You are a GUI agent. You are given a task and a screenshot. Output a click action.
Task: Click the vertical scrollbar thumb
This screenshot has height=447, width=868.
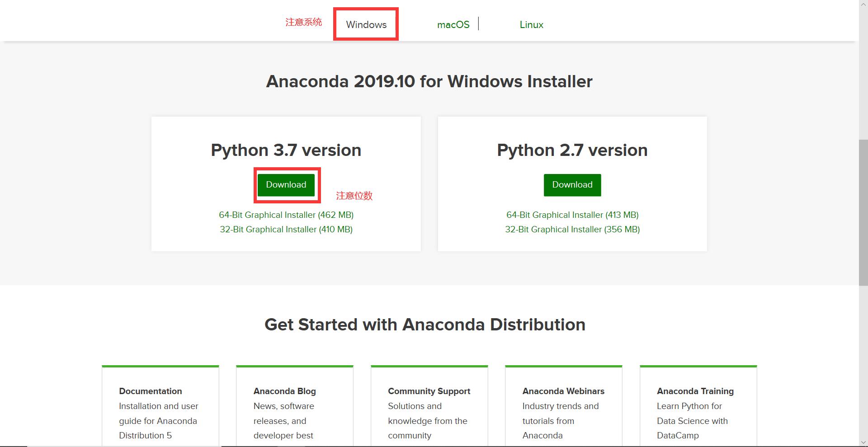(x=863, y=212)
